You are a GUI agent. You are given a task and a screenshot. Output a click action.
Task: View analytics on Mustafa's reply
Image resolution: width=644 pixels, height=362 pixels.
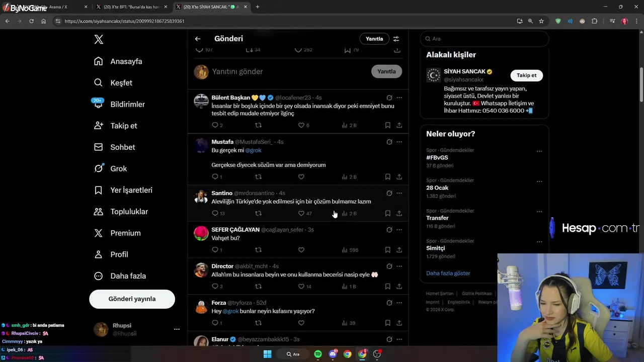[x=349, y=177]
